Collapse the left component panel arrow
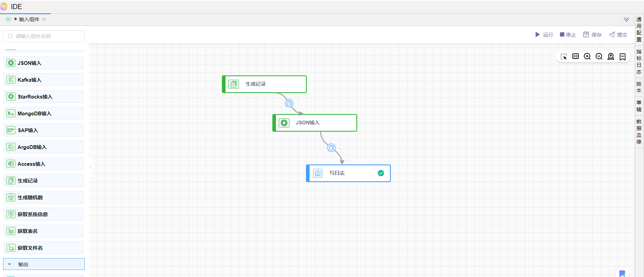This screenshot has width=644, height=277. 91,167
